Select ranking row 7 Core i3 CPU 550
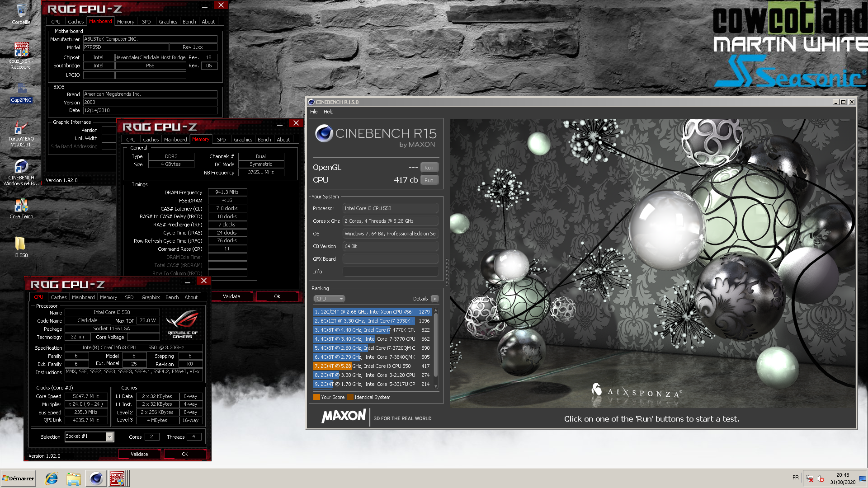Image resolution: width=868 pixels, height=488 pixels. coord(373,366)
